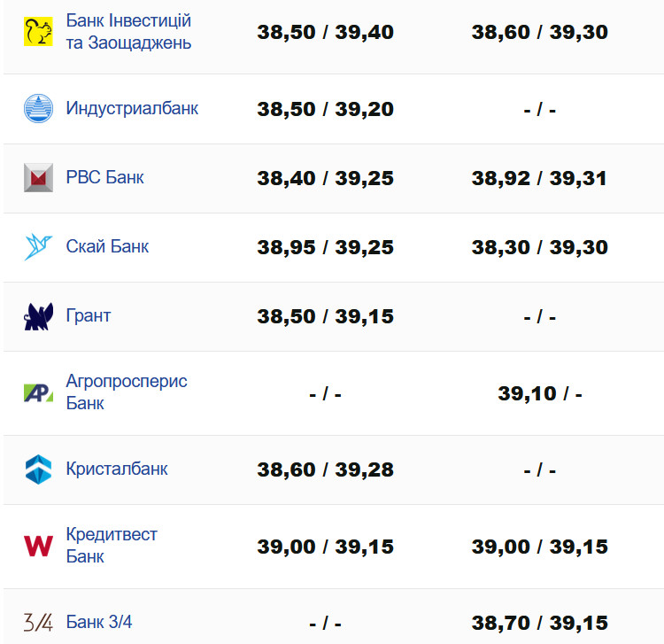This screenshot has height=644, width=664.
Task: Click the 38,92 / 39,31 rate for РВС Банк
Action: coord(539,178)
